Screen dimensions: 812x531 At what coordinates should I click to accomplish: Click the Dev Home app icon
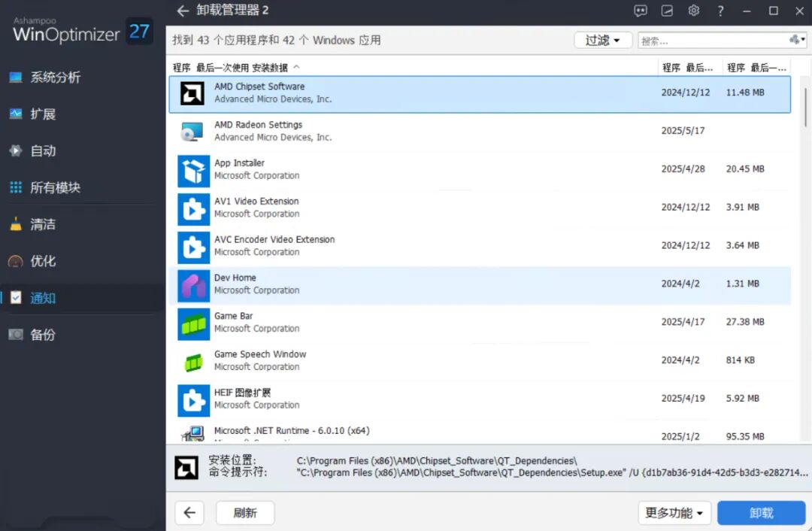[x=193, y=286]
